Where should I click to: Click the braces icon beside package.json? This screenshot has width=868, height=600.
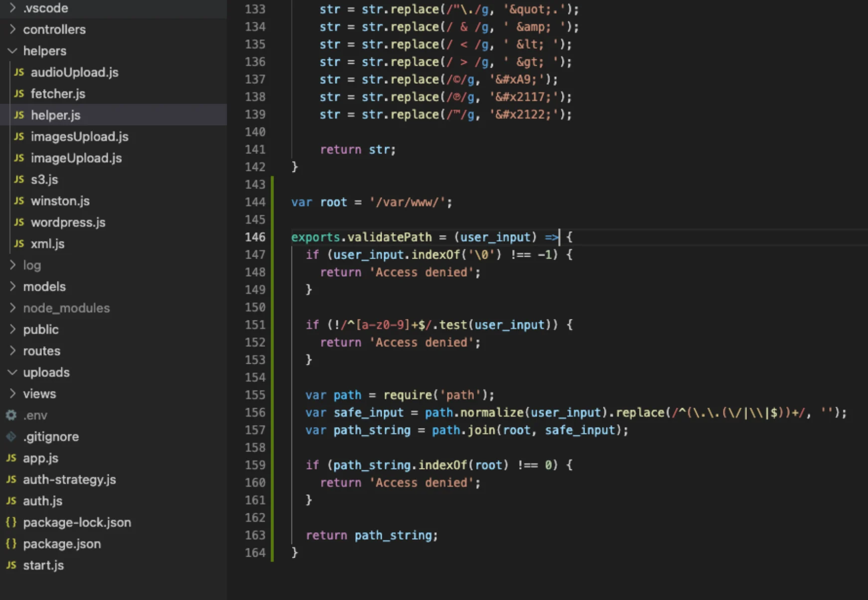pyautogui.click(x=11, y=544)
